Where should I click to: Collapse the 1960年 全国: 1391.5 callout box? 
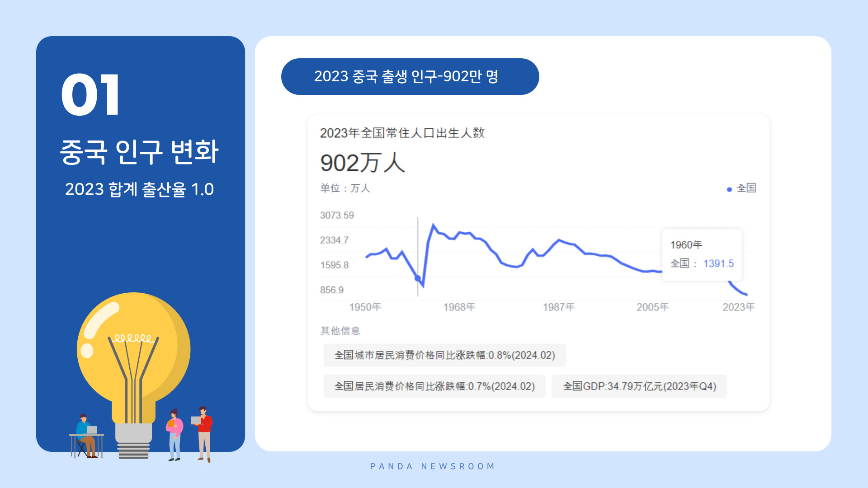pyautogui.click(x=702, y=255)
